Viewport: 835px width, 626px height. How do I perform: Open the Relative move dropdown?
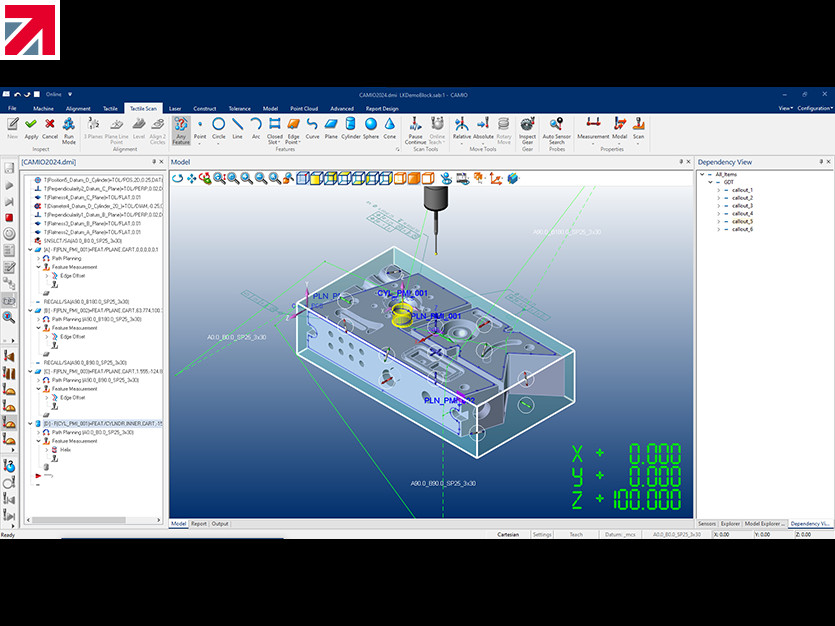tap(462, 143)
